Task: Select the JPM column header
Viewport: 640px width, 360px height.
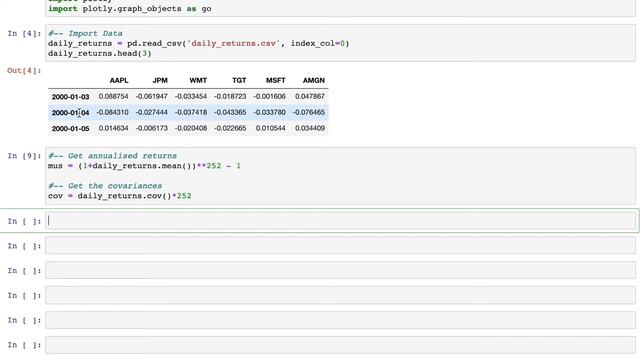Action: tap(160, 80)
